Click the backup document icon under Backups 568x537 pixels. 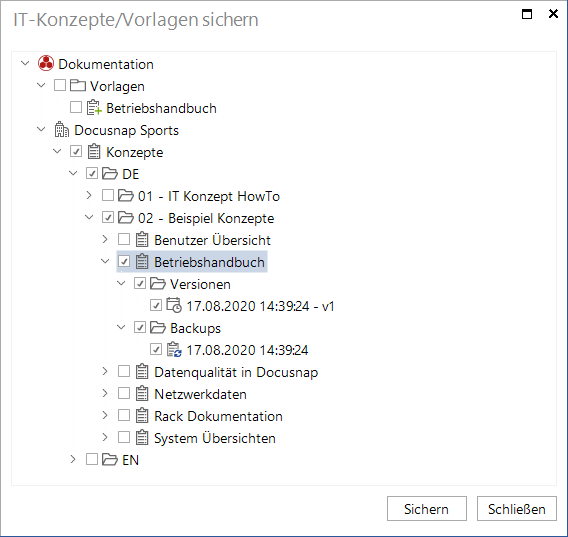point(174,349)
